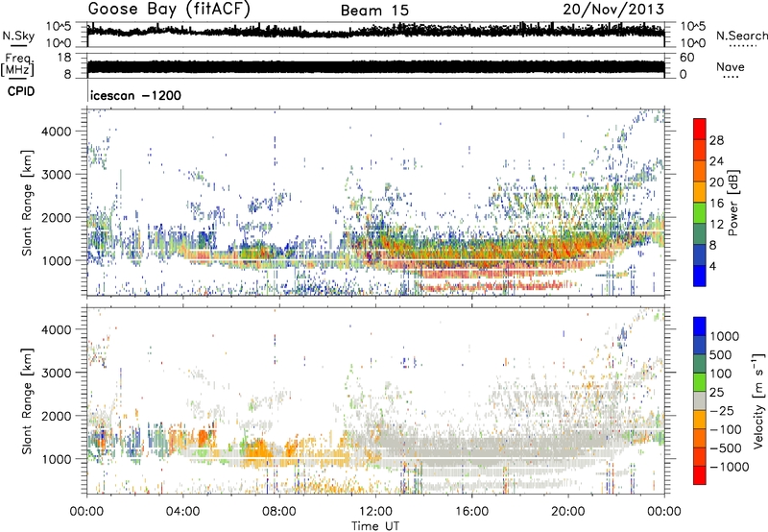Select the "20:00" time tick label
The image size is (768, 532).
tap(567, 512)
